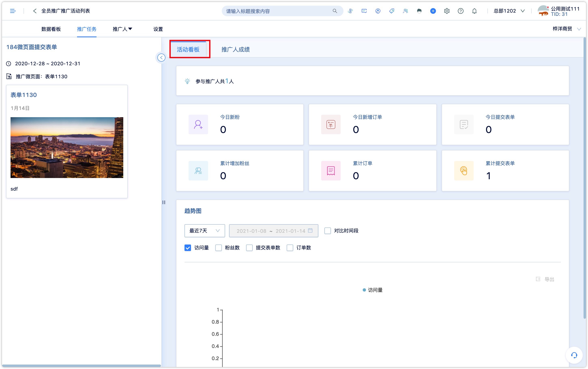Click the 参与推广人共1人 text

pyautogui.click(x=215, y=81)
